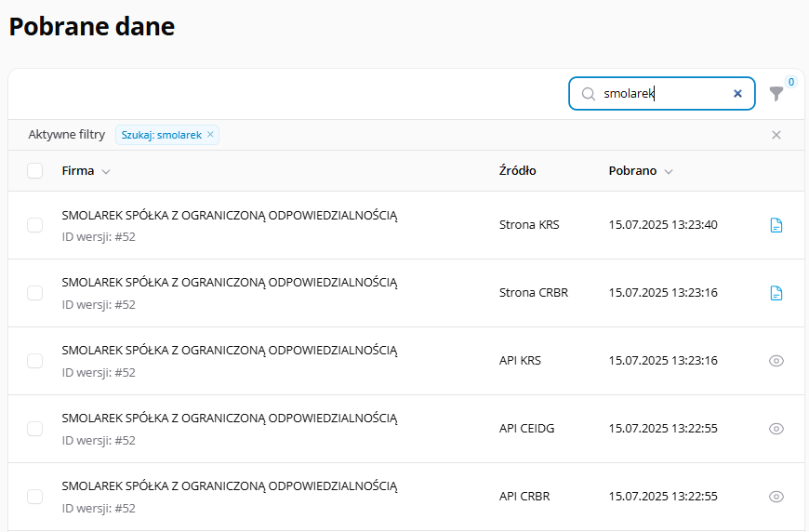Click company name in Strona KRS row

pos(230,216)
